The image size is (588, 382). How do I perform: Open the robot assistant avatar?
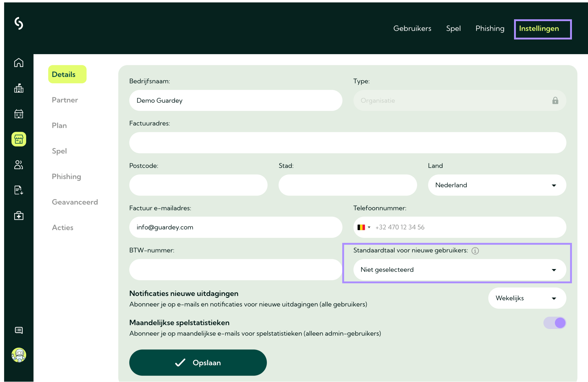point(19,355)
